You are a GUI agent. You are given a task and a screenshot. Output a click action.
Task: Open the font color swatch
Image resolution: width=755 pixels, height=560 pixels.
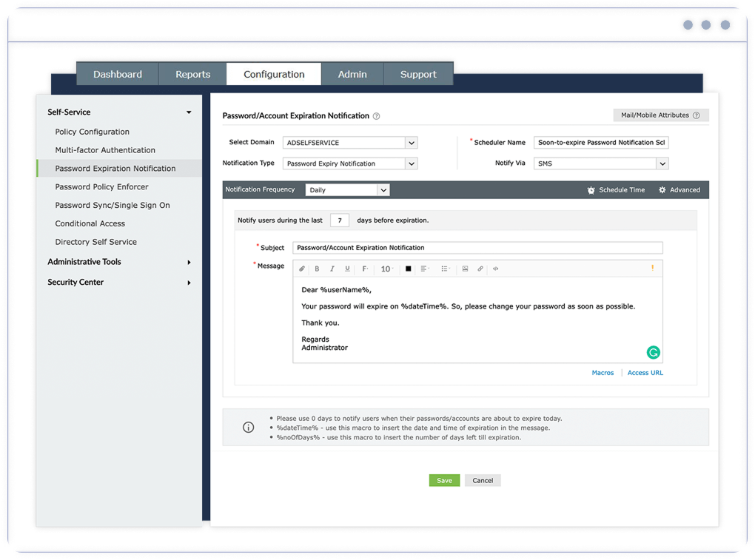point(408,269)
